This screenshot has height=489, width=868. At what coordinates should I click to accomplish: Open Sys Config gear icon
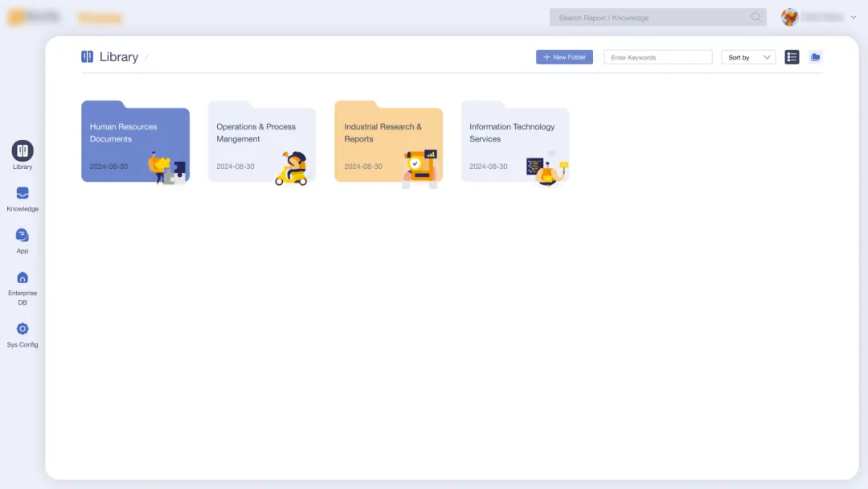pyautogui.click(x=23, y=329)
